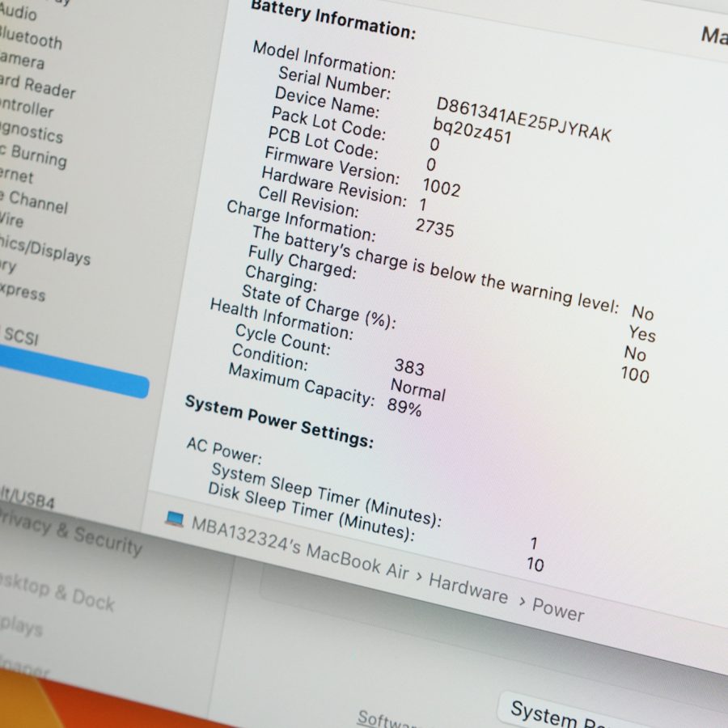Click MBA132324's MacBook Air in path bar
The height and width of the screenshot is (728, 728).
click(x=300, y=548)
